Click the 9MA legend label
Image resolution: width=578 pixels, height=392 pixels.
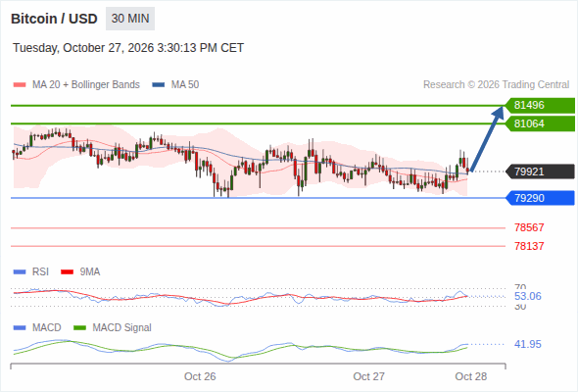pos(90,271)
